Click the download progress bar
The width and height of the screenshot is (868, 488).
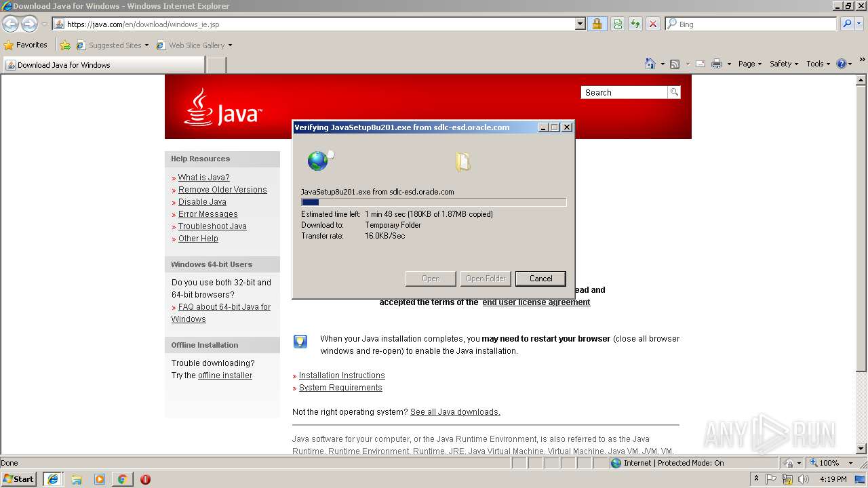(x=433, y=202)
